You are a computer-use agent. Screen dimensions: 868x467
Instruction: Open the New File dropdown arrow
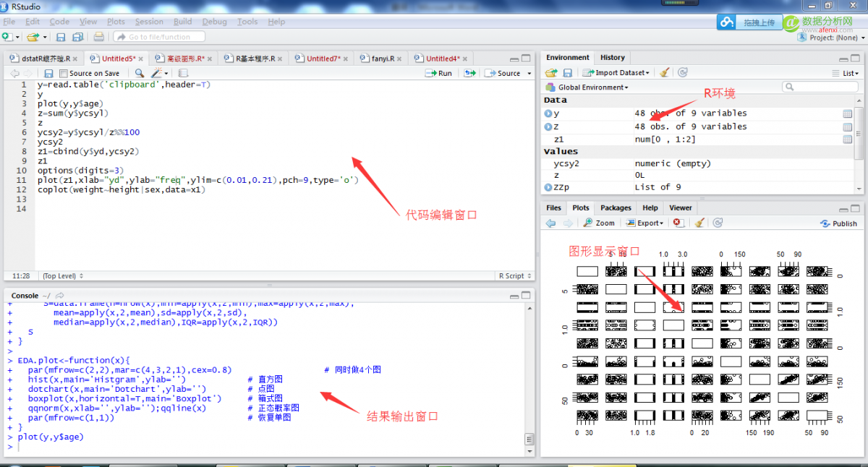[16, 37]
